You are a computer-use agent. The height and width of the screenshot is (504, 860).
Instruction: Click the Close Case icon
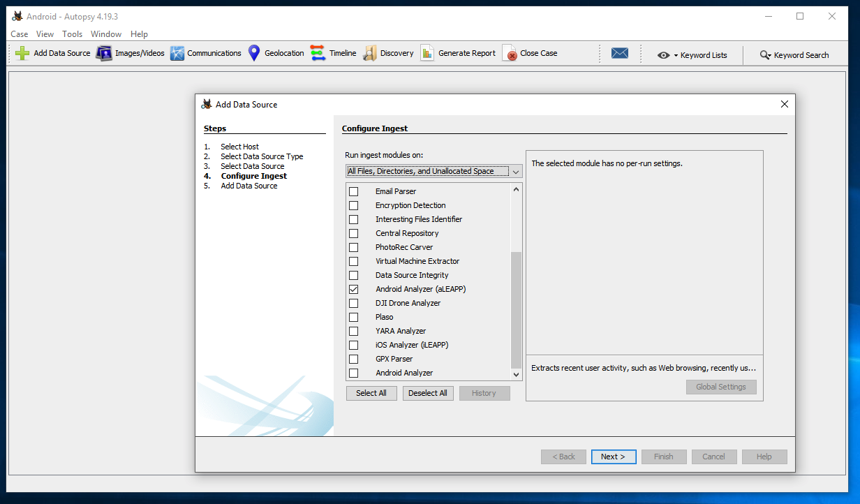pyautogui.click(x=510, y=53)
